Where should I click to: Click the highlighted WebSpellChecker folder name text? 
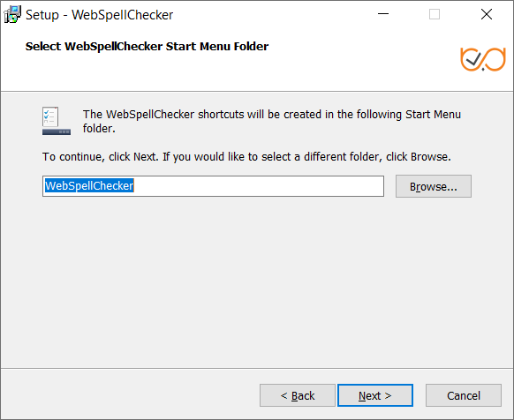tap(89, 186)
